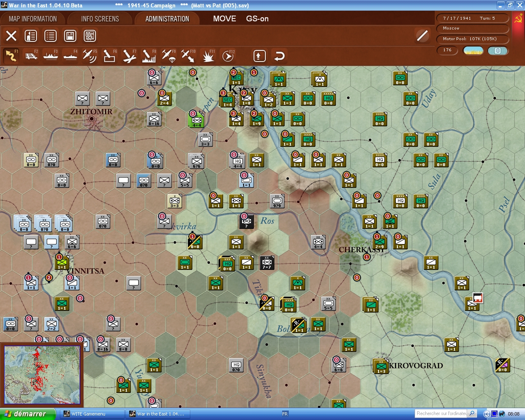The width and height of the screenshot is (525, 420).
Task: Click the VINNITSA city label
Action: (x=85, y=271)
